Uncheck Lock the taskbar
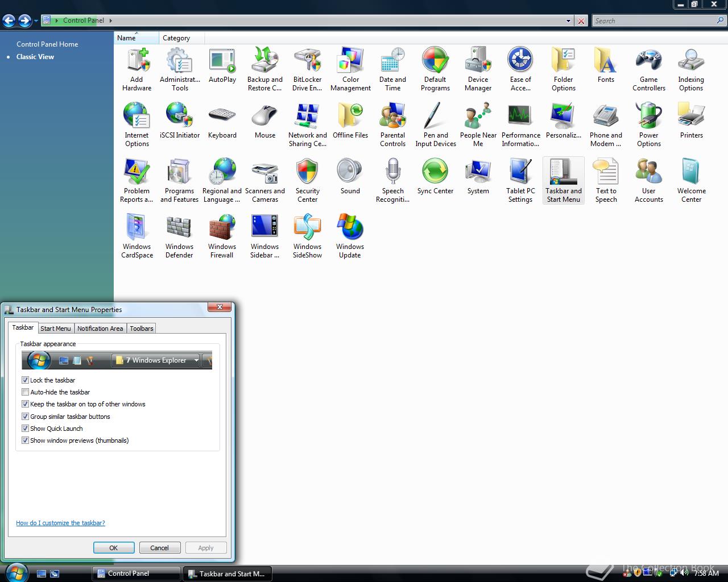 tap(25, 380)
